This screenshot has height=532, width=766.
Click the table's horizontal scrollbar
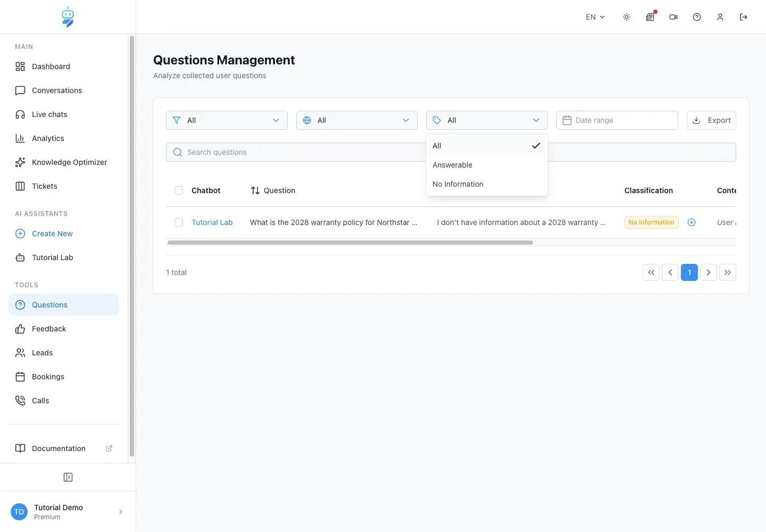350,243
